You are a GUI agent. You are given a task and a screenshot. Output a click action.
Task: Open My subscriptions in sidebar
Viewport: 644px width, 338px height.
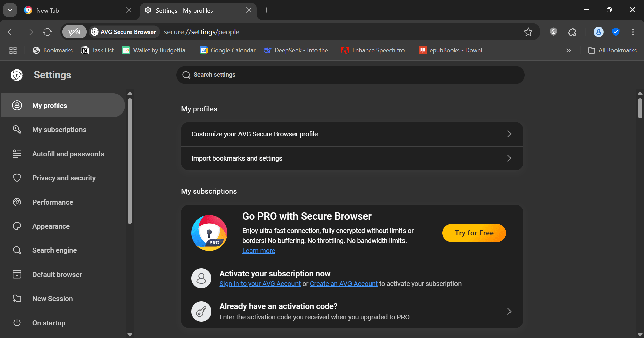(x=63, y=130)
